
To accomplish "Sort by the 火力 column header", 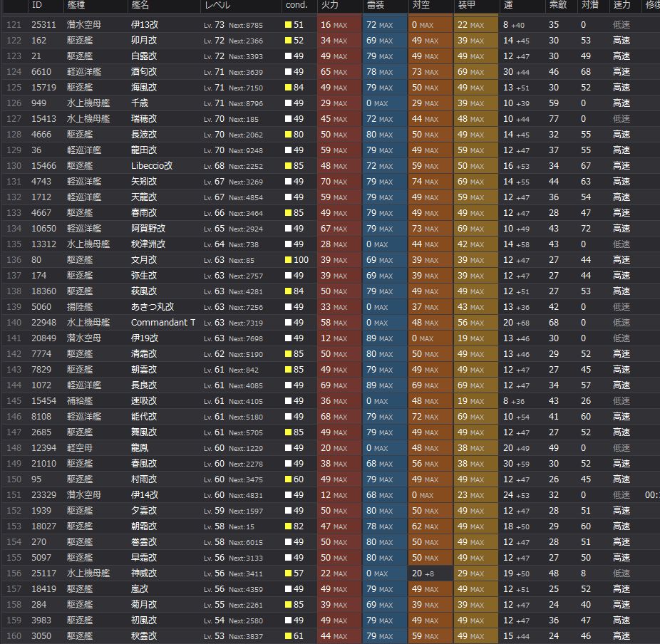I will click(329, 5).
